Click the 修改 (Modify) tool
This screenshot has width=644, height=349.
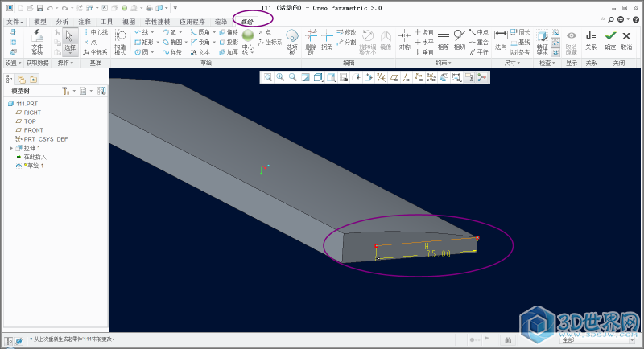[x=346, y=32]
